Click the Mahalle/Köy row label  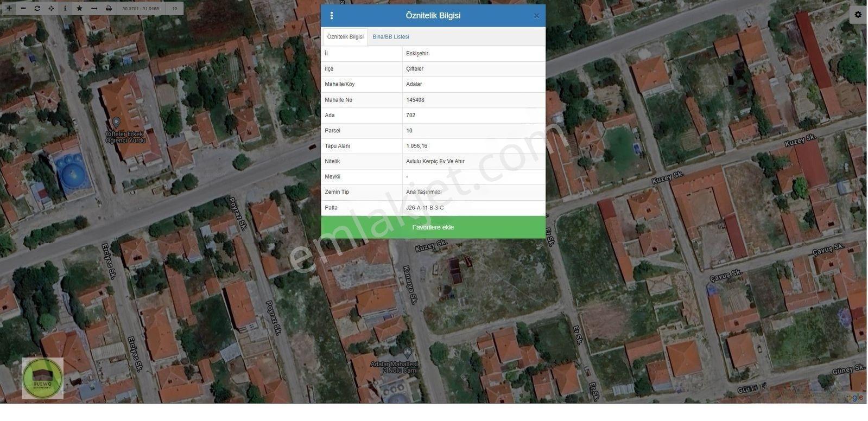pyautogui.click(x=340, y=85)
